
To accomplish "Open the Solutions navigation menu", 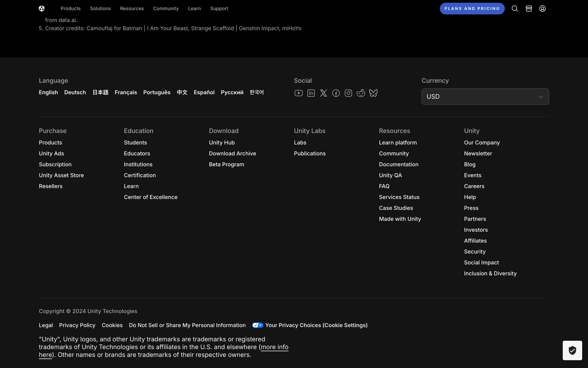I will [x=100, y=9].
